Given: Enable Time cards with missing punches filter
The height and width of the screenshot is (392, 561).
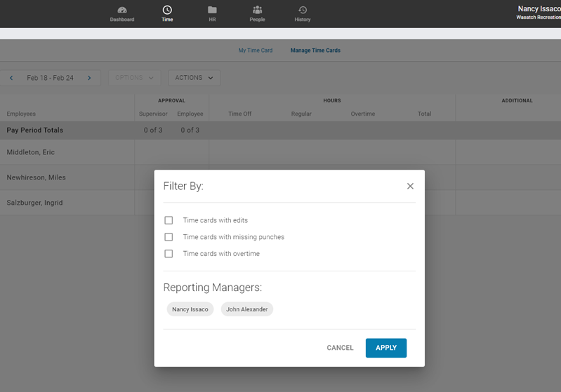Looking at the screenshot, I should coord(169,237).
